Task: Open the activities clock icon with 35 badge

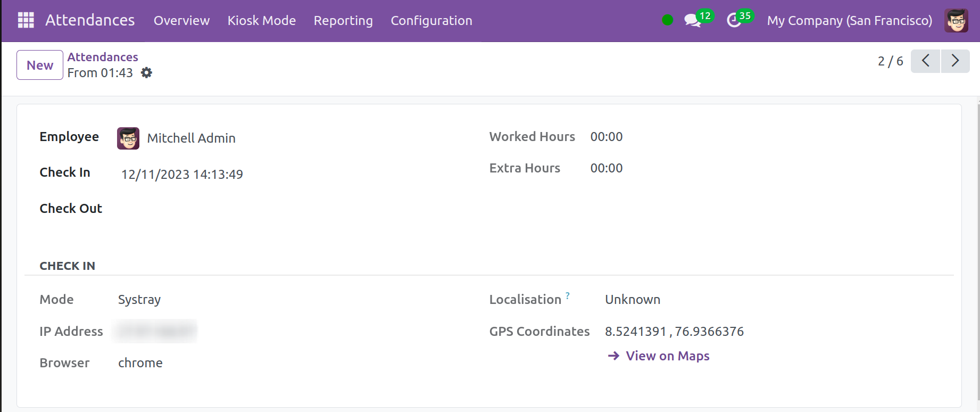Action: pyautogui.click(x=734, y=20)
